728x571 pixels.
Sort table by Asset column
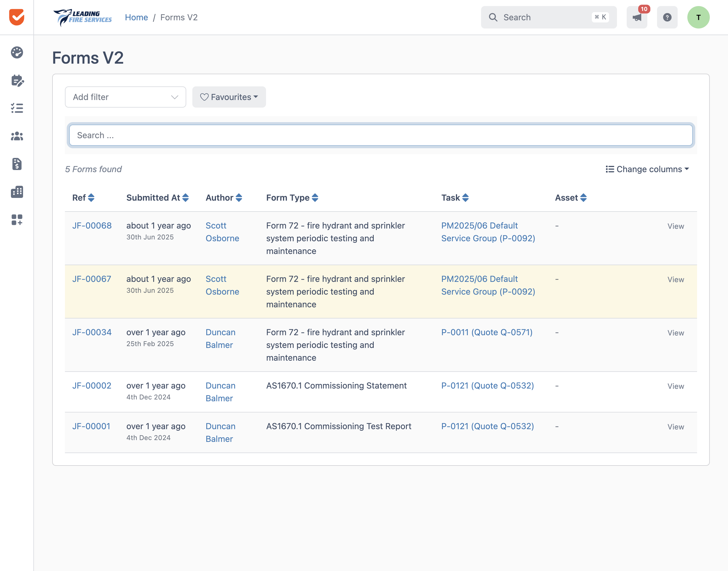(583, 198)
